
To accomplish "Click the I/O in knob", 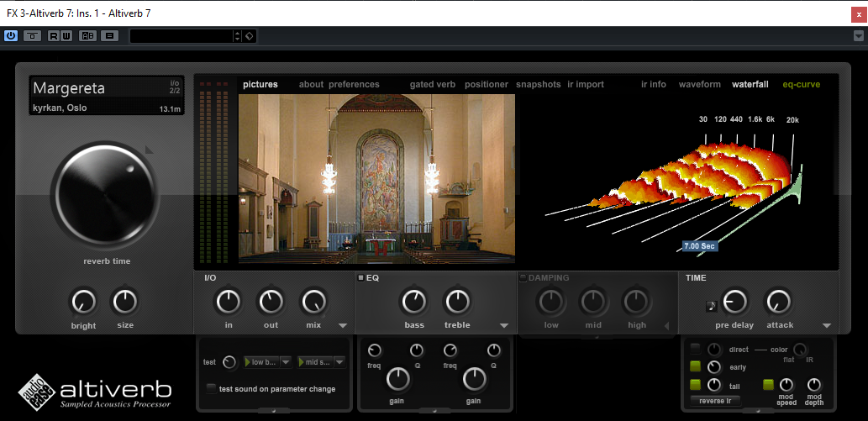I will [229, 302].
